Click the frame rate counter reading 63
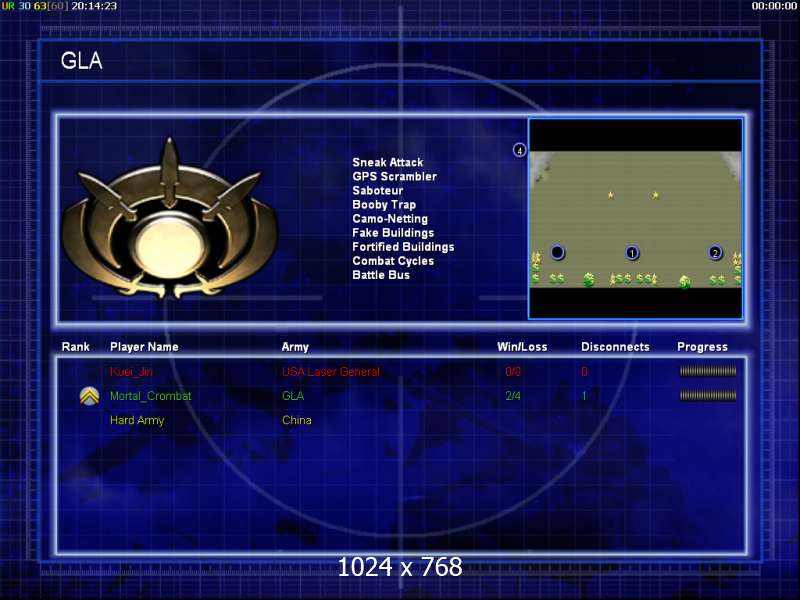The width and height of the screenshot is (800, 600). pos(40,6)
